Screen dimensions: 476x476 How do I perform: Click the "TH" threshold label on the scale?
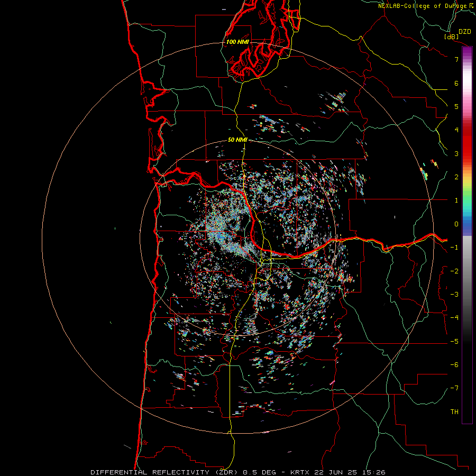point(454,412)
